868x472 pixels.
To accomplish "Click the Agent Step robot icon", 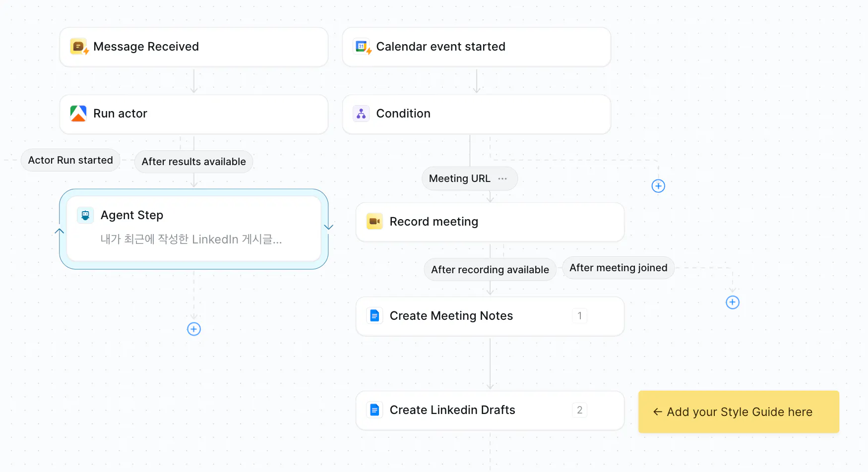I will point(85,215).
